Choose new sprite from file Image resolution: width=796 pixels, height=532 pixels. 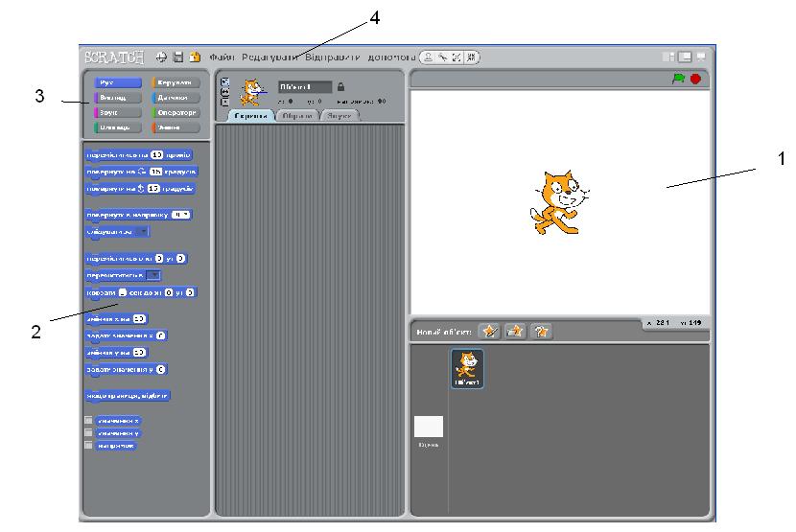point(515,332)
